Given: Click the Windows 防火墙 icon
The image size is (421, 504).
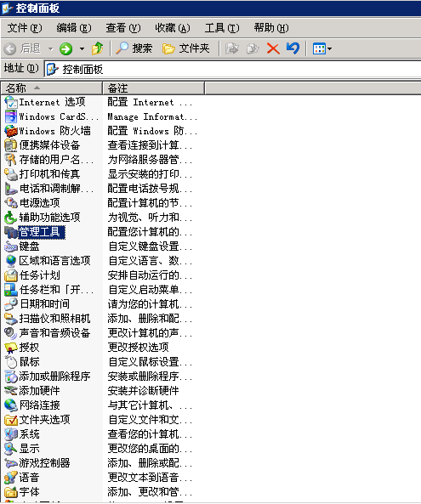Looking at the screenshot, I should (10, 131).
